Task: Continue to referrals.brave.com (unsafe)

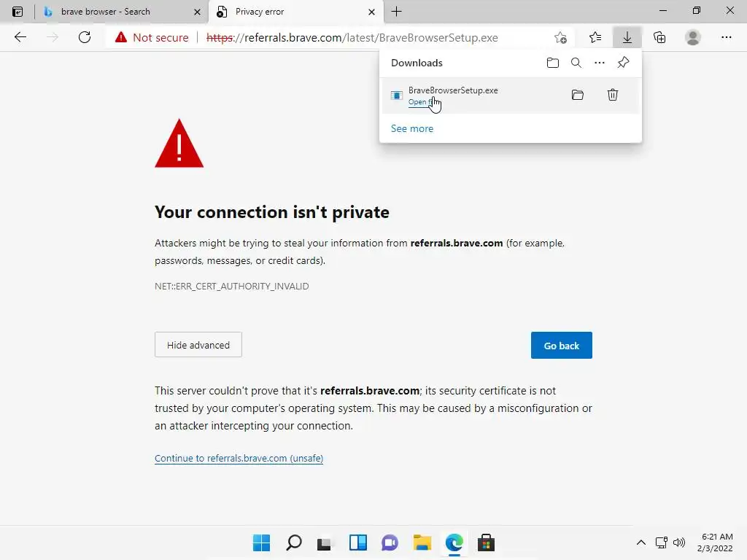Action: point(239,459)
